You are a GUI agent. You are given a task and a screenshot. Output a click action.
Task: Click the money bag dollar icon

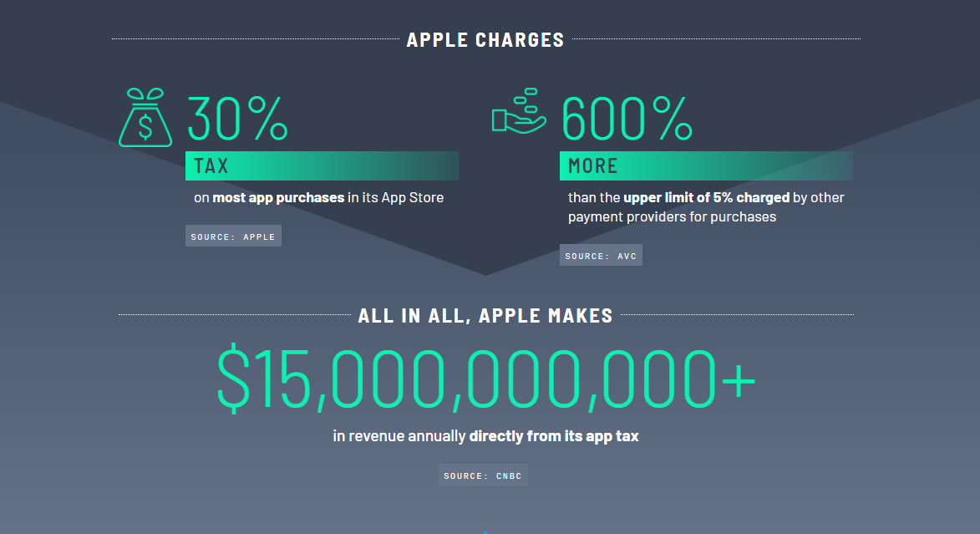pyautogui.click(x=145, y=118)
